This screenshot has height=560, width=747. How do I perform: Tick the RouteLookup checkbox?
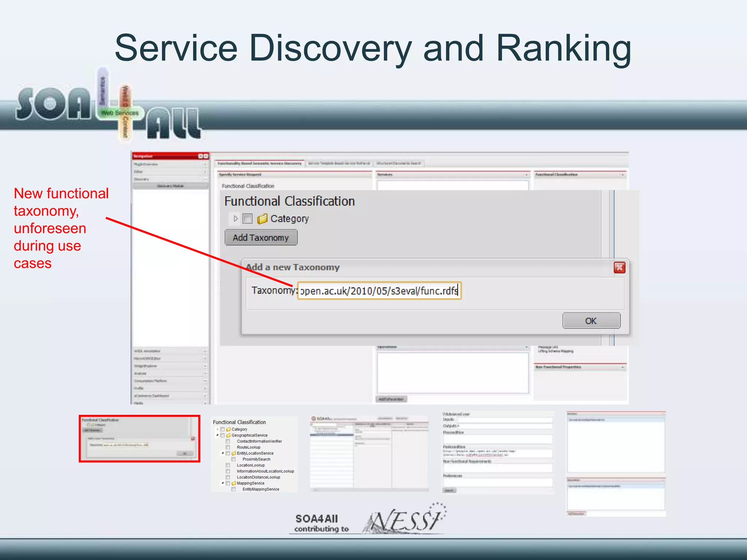(x=228, y=447)
